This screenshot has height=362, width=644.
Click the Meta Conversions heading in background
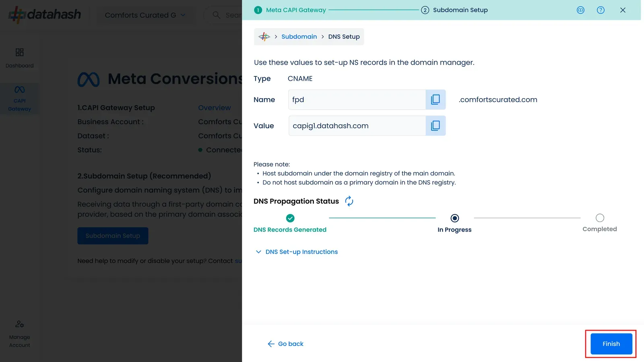tap(175, 79)
